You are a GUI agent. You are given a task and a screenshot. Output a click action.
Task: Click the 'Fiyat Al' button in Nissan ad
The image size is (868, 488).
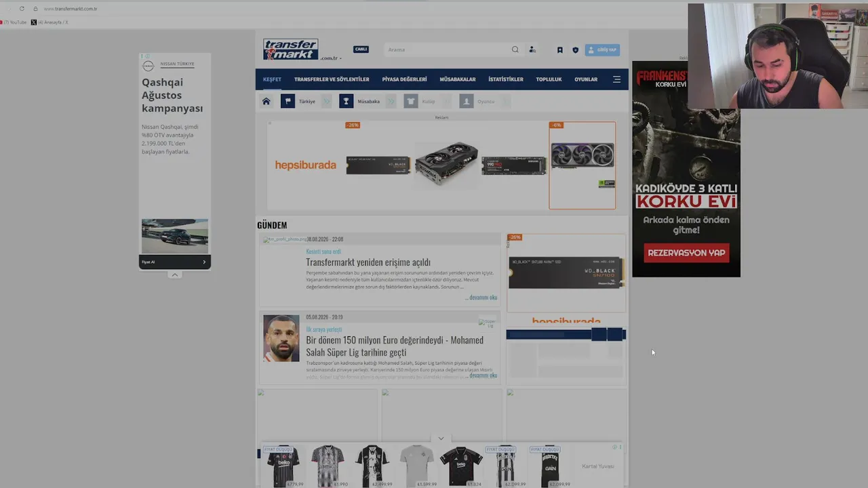175,262
